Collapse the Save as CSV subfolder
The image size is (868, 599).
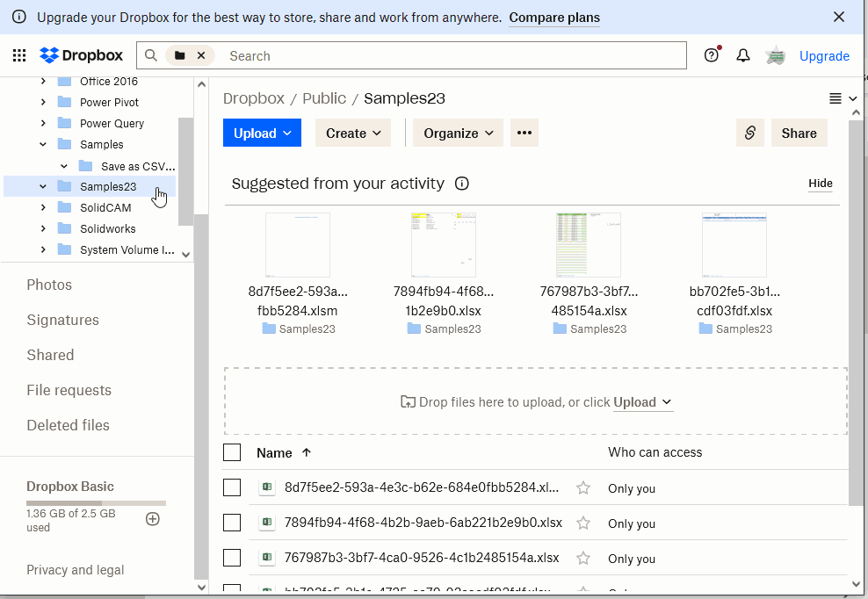coord(64,165)
